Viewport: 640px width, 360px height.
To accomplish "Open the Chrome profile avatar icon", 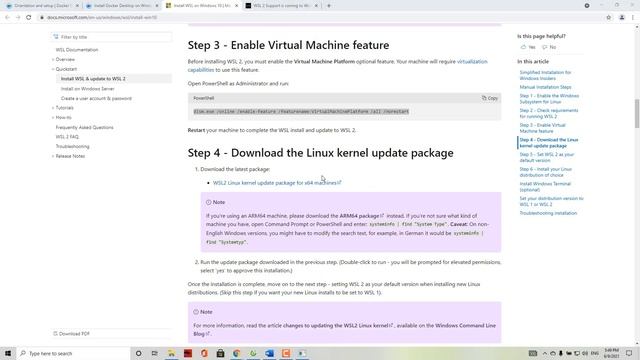I will tap(622, 18).
